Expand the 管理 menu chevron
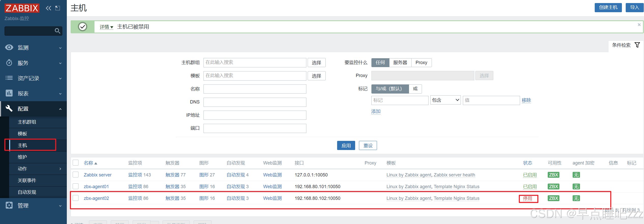 tap(60, 206)
